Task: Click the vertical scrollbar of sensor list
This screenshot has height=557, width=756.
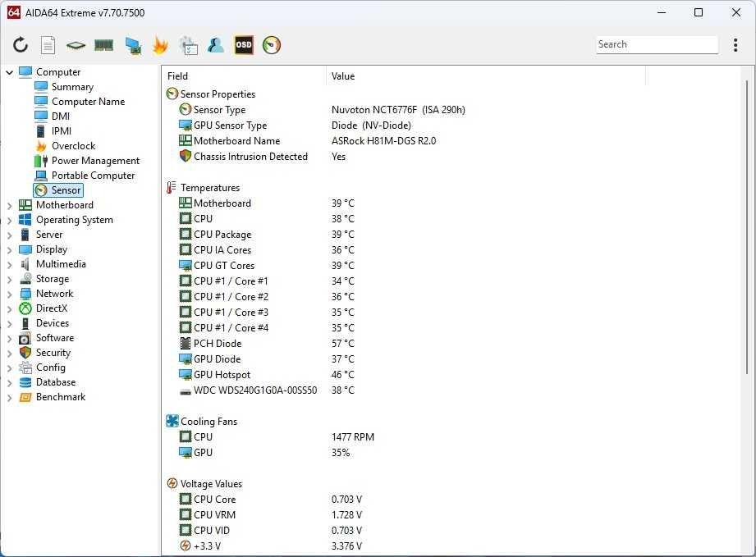Action: coord(747,227)
